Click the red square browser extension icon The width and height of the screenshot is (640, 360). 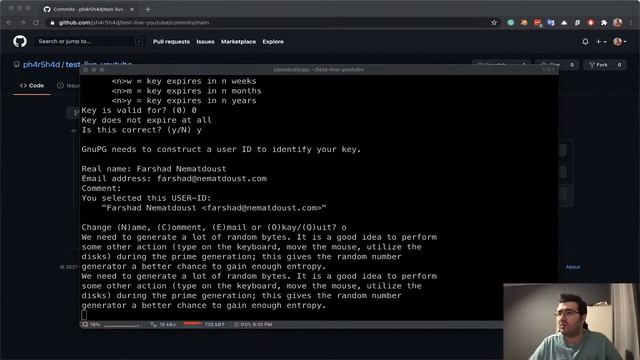click(x=538, y=23)
